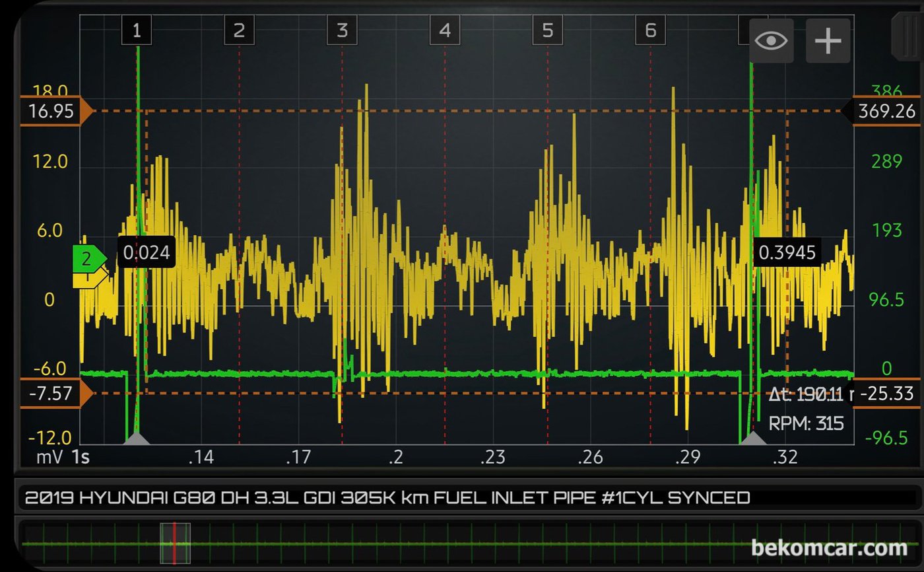Click the overview strip view window
Screen dimensions: 924x572
pos(175,544)
